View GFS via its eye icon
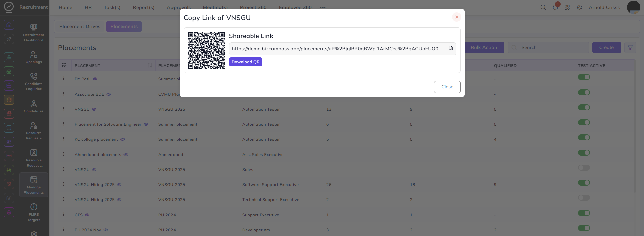Image resolution: width=644 pixels, height=236 pixels. 87,215
